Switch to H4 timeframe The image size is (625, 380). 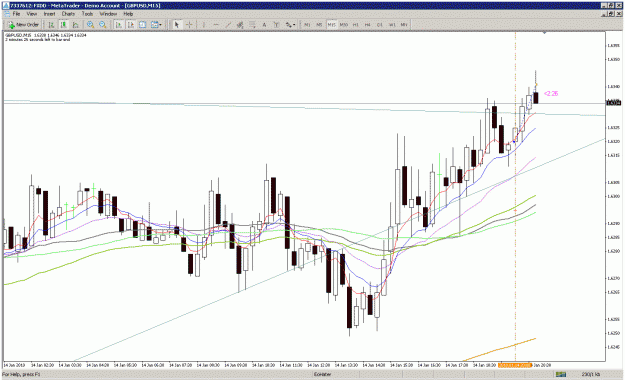pyautogui.click(x=368, y=25)
